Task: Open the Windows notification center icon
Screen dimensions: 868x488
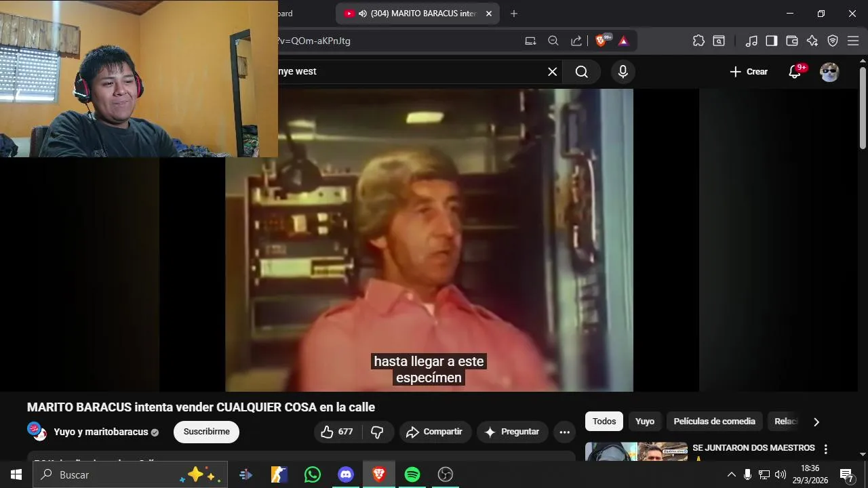Action: coord(846,474)
